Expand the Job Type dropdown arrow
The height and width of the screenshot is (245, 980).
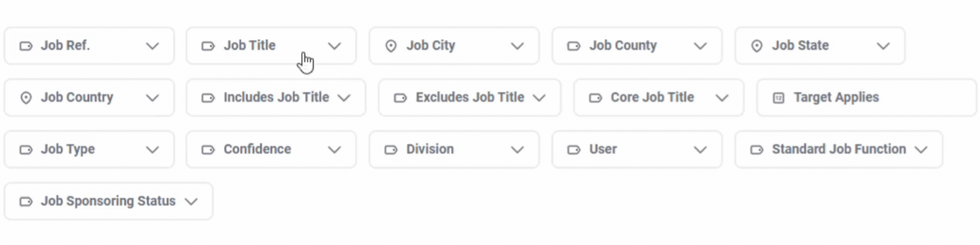tap(152, 150)
